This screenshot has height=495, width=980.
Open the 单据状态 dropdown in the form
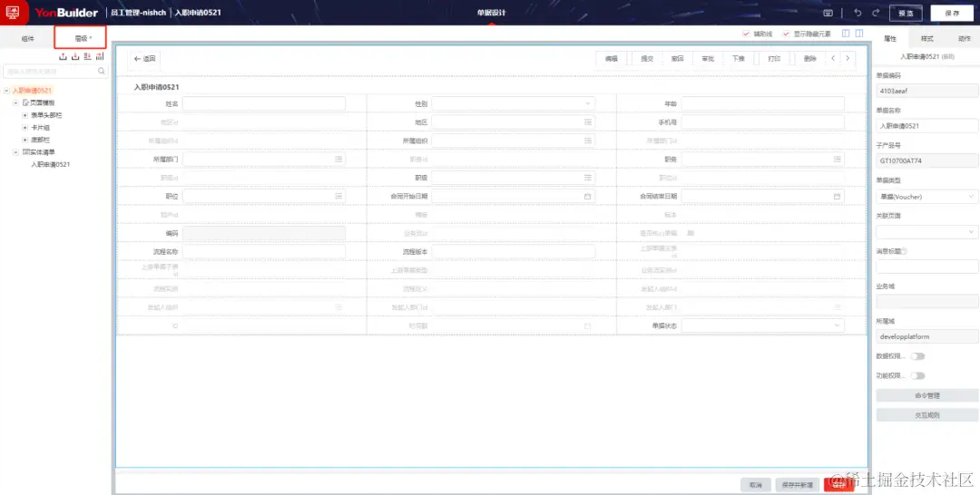[762, 325]
